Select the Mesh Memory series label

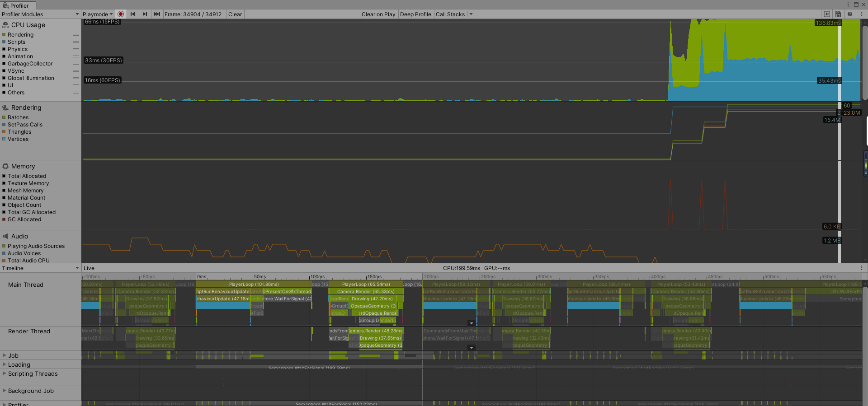pos(26,191)
